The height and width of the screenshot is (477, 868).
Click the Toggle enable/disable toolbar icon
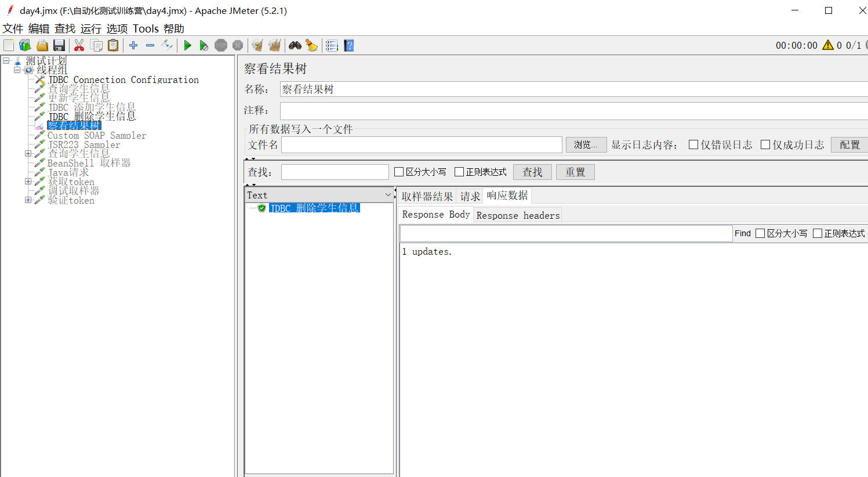(167, 45)
